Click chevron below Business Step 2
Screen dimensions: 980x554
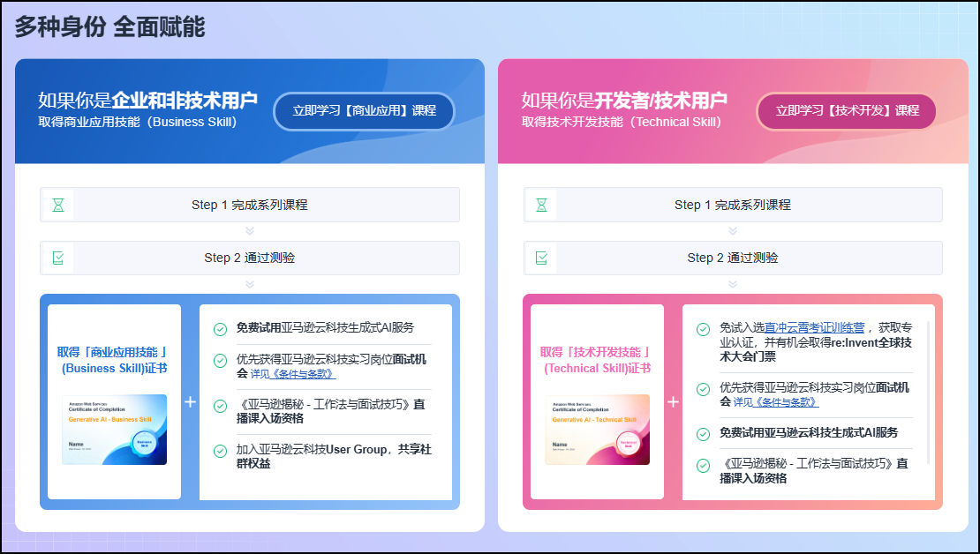250,284
